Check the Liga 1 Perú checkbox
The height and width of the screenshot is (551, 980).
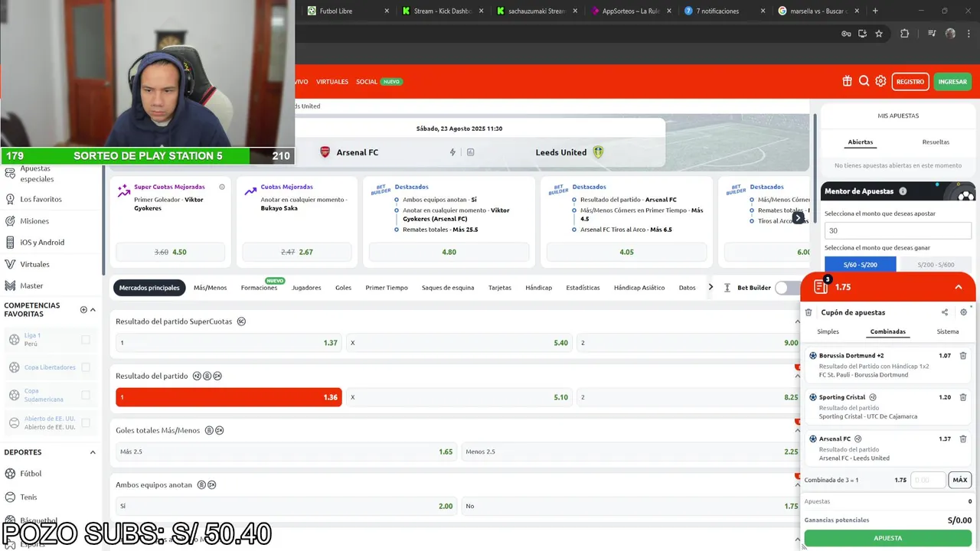coord(86,340)
